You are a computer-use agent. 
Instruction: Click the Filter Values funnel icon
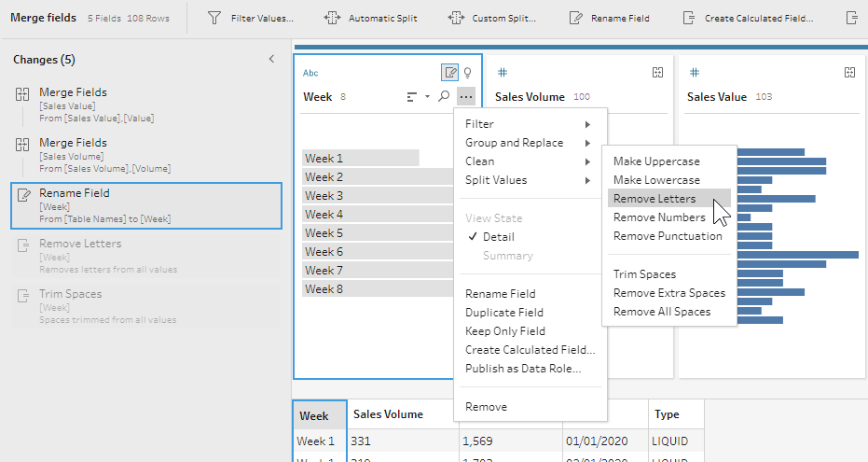coord(214,19)
